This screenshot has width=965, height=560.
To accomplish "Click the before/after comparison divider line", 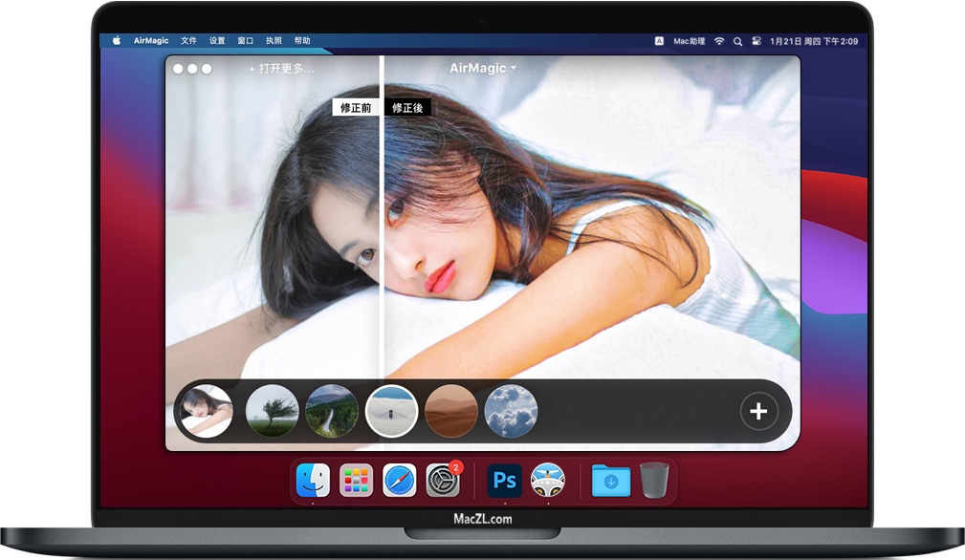I will coord(383,239).
